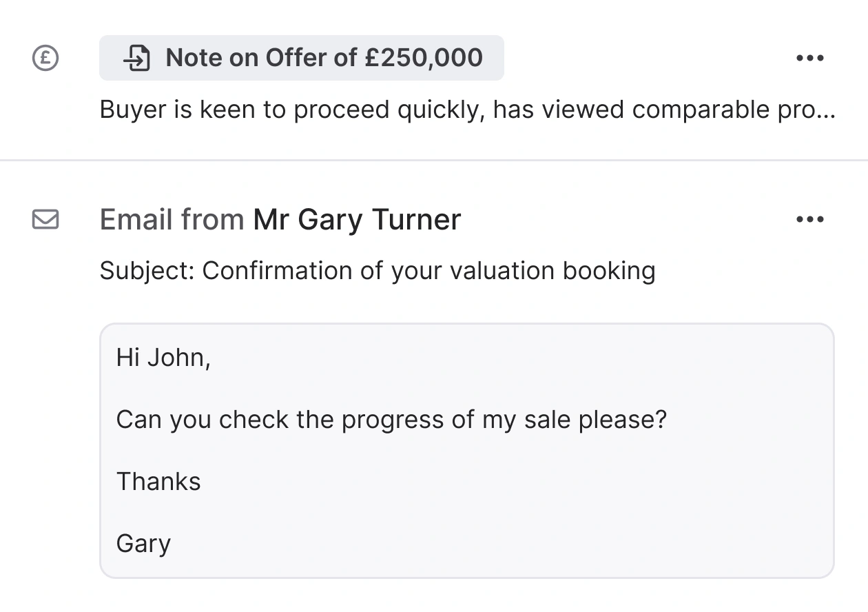
Task: Click the divider line between note and email
Action: 434,160
